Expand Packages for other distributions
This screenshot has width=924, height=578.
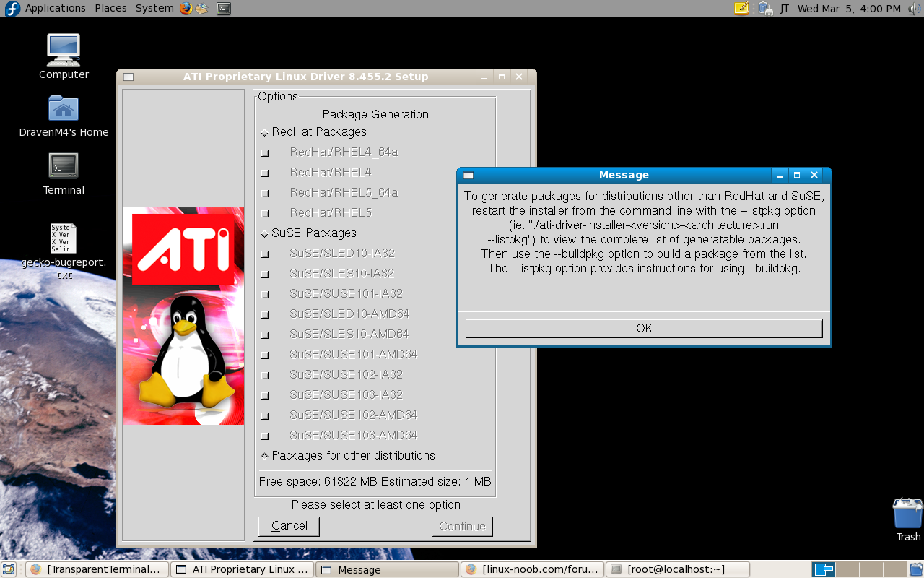264,455
